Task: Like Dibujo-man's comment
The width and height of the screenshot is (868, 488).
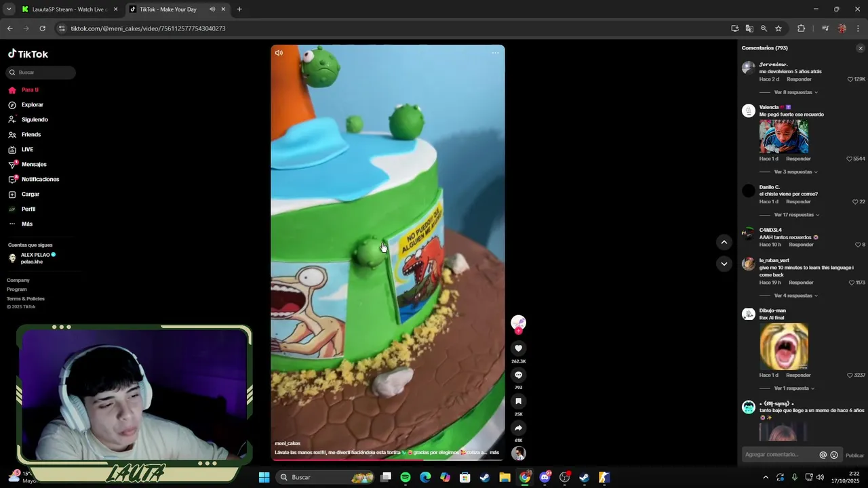Action: [850, 375]
